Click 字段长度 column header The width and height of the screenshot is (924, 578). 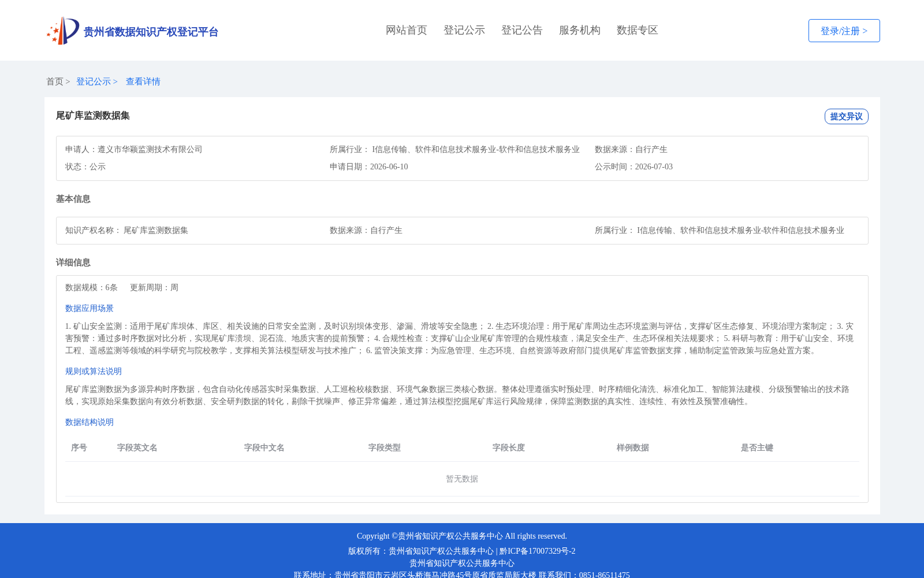509,447
